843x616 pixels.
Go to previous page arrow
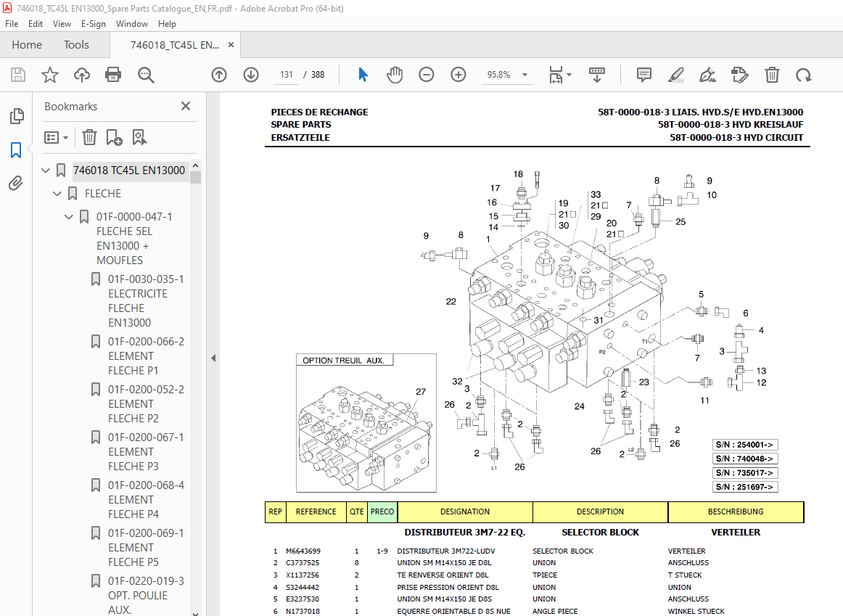[x=219, y=75]
